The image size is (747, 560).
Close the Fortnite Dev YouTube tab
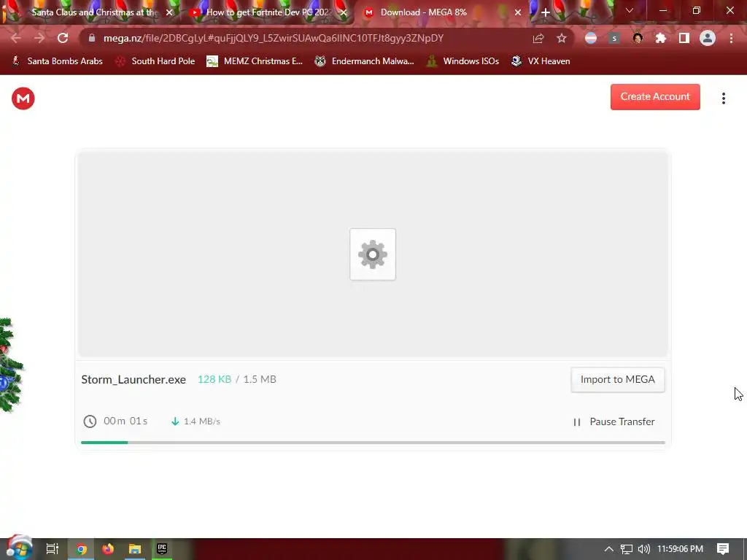pos(344,12)
